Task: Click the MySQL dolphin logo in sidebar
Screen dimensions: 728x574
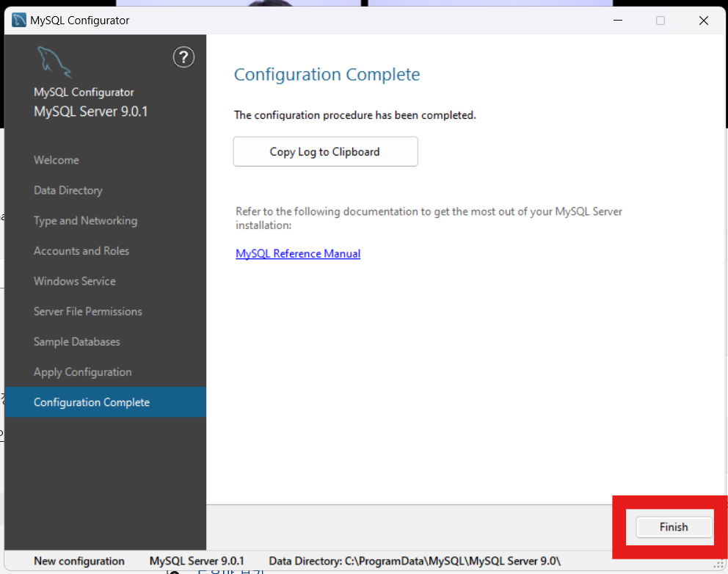Action: pos(54,62)
